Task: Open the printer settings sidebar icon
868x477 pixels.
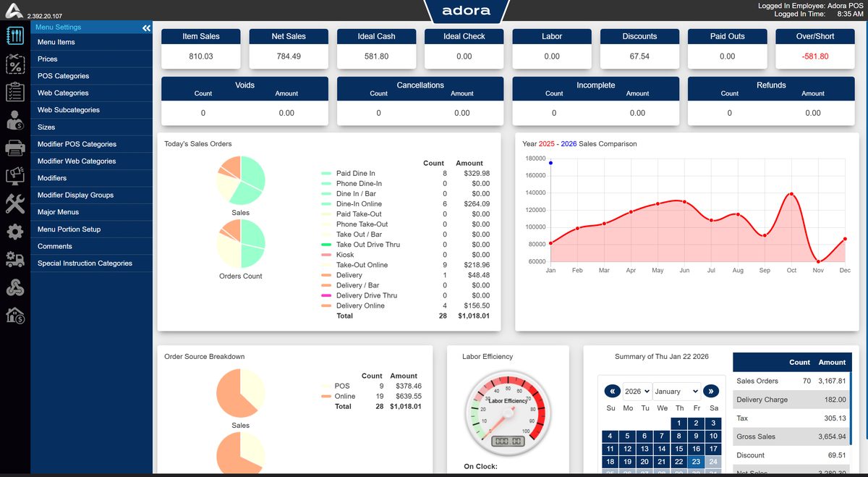Action: click(15, 148)
